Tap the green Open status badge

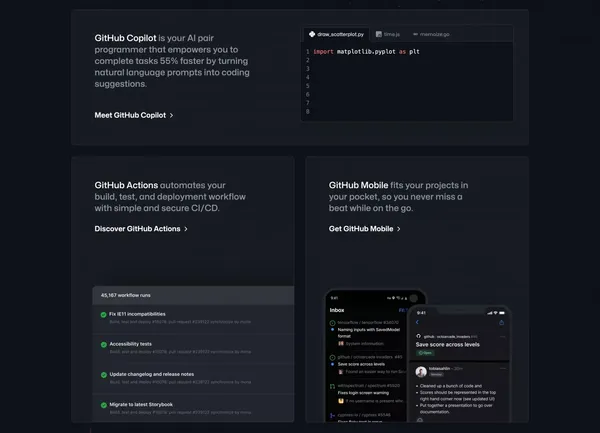pos(425,353)
